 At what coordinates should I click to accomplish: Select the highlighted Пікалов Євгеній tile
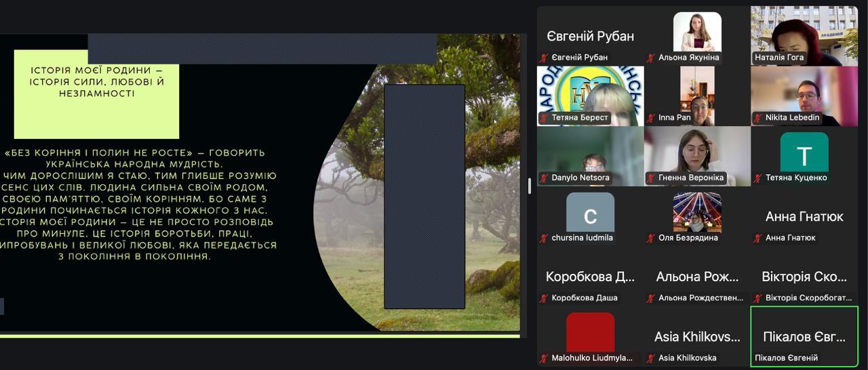[x=804, y=336]
